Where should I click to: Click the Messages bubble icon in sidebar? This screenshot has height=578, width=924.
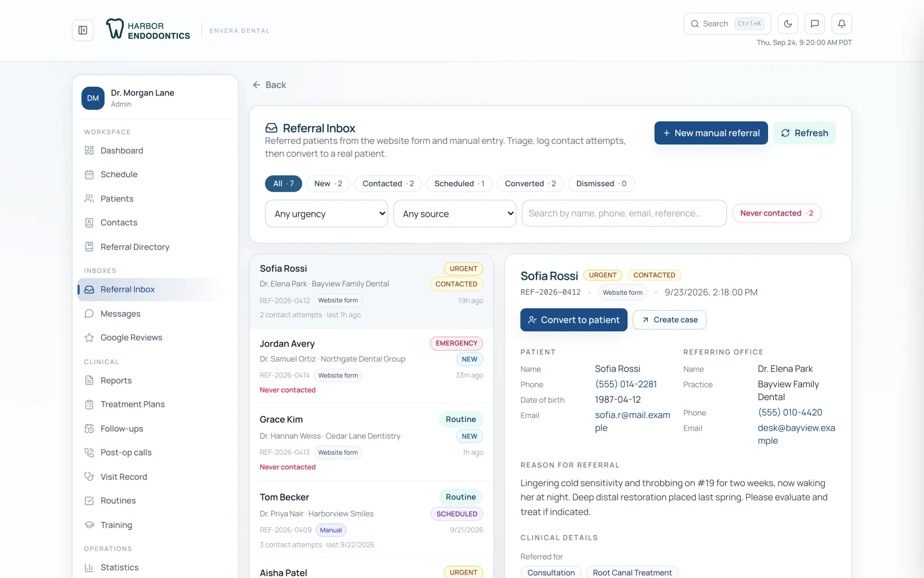89,314
